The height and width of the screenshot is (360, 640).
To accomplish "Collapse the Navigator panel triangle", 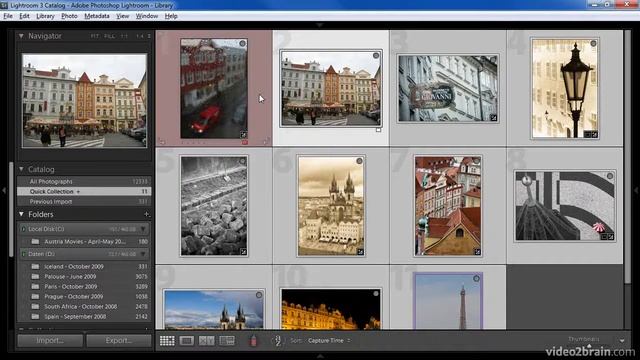I will pos(21,36).
